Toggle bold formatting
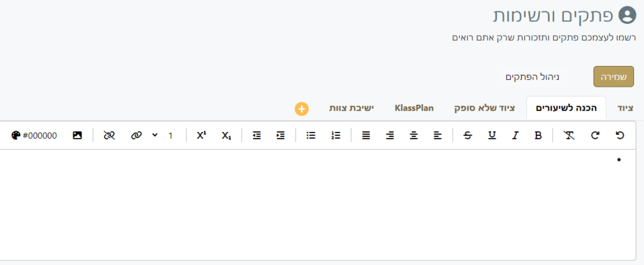The height and width of the screenshot is (265, 644). coord(538,135)
